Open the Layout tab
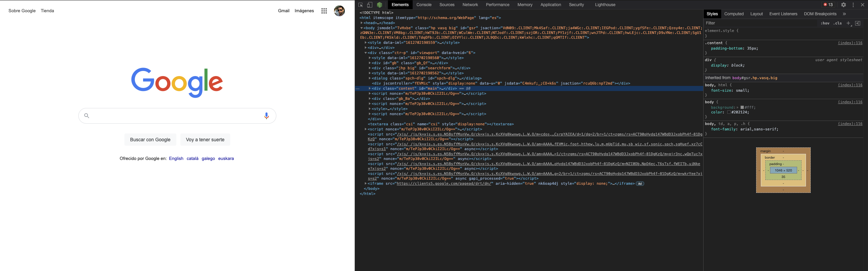This screenshot has height=271, width=868. [x=756, y=14]
